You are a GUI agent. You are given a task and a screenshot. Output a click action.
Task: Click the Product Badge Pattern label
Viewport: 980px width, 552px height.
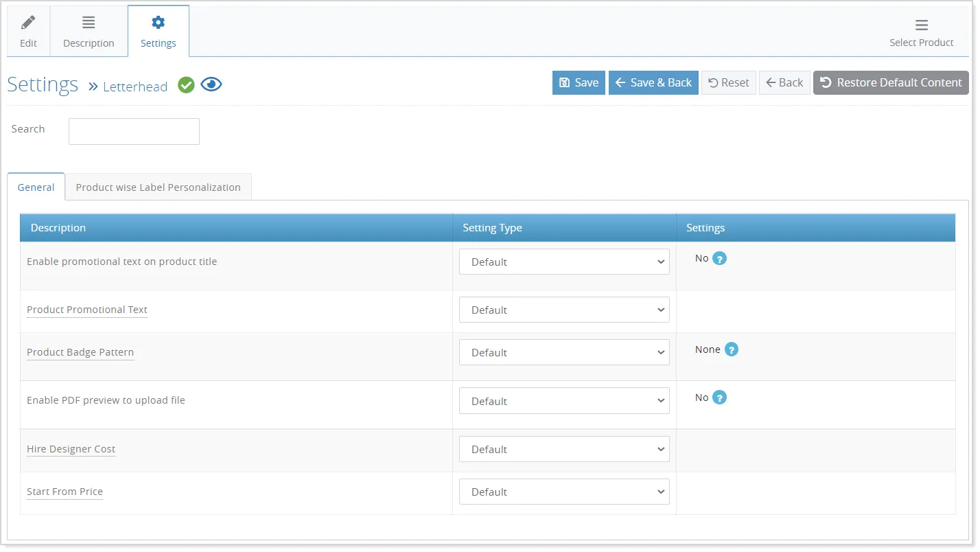tap(80, 352)
